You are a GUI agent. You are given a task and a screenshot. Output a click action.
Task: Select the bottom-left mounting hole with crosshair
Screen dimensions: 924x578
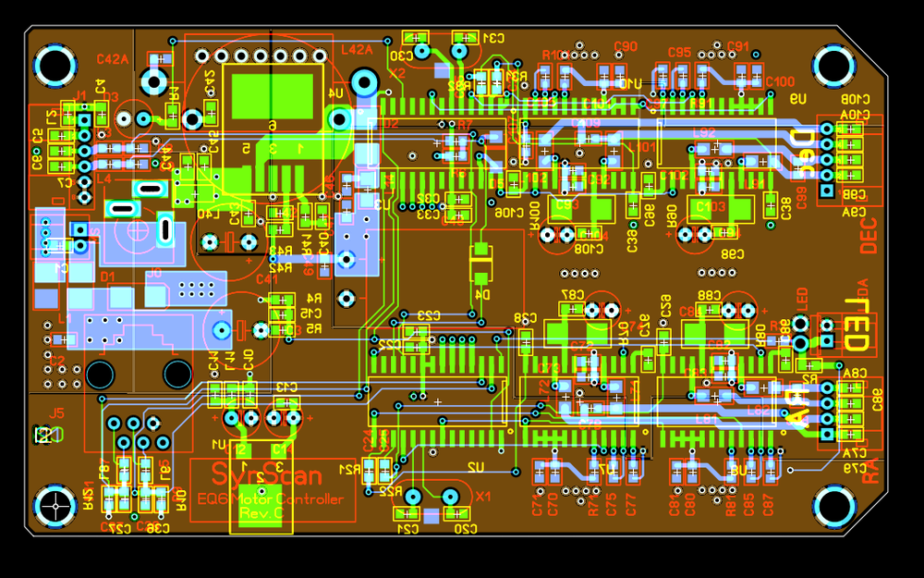[x=55, y=506]
